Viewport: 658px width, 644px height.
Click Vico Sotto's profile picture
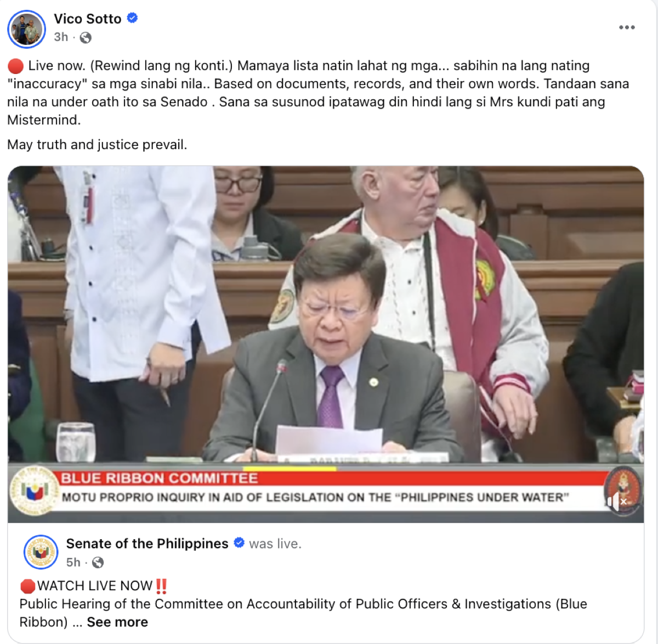click(26, 29)
